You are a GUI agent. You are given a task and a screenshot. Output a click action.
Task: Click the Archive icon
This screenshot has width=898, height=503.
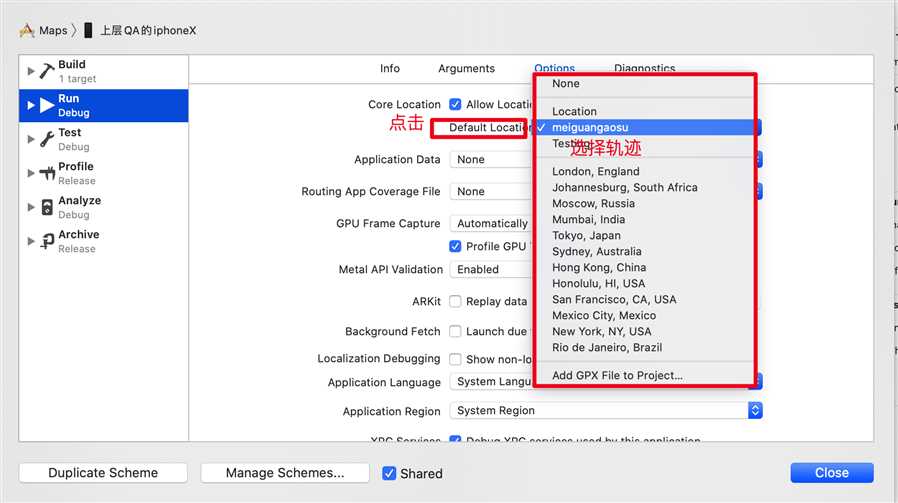pos(47,241)
